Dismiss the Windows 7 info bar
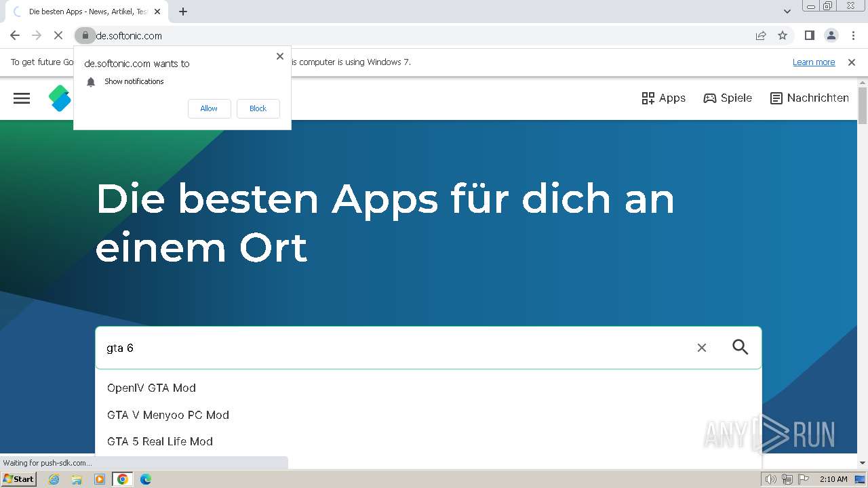 tap(852, 62)
